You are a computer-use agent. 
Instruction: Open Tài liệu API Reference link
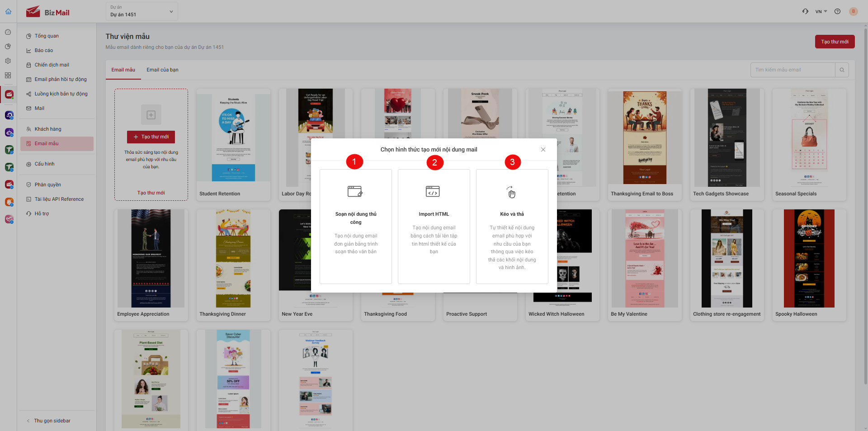[59, 199]
